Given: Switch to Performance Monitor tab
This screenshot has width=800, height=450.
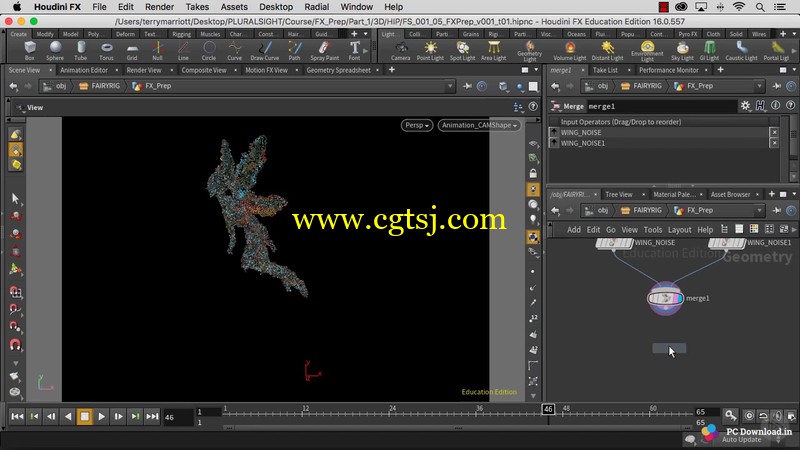Looking at the screenshot, I should [668, 70].
